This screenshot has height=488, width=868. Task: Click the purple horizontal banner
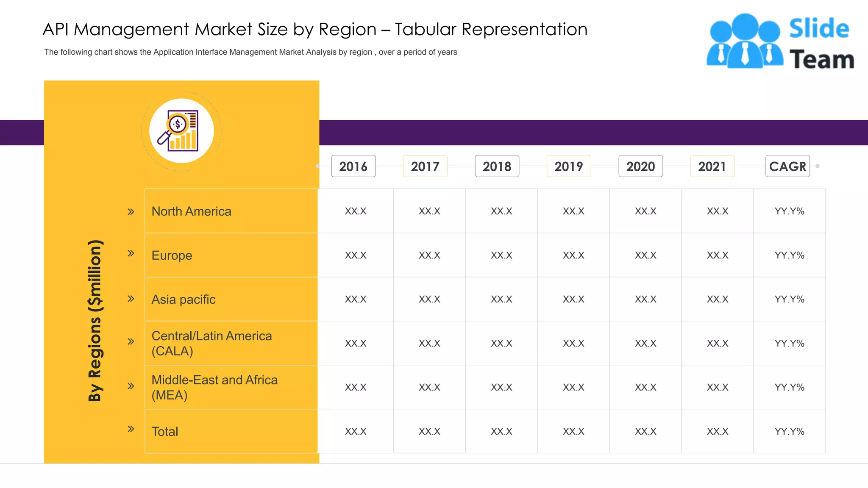[593, 133]
